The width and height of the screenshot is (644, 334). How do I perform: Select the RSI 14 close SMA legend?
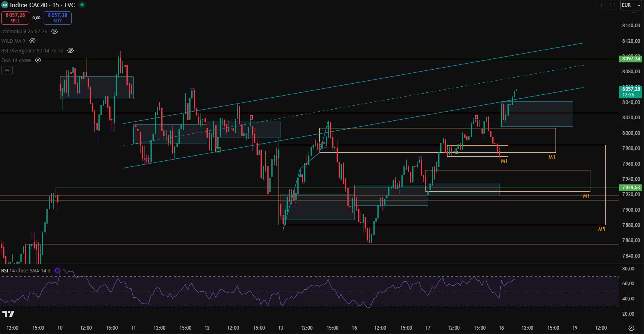pyautogui.click(x=26, y=271)
